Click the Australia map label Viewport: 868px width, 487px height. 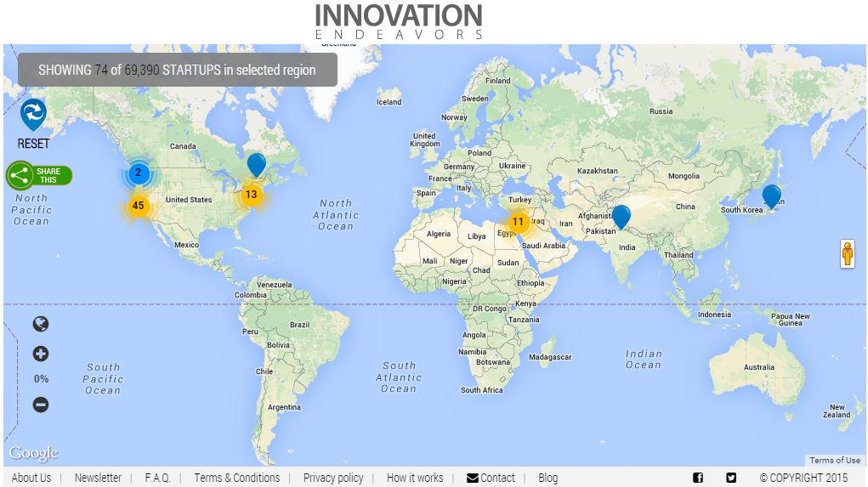pos(759,367)
